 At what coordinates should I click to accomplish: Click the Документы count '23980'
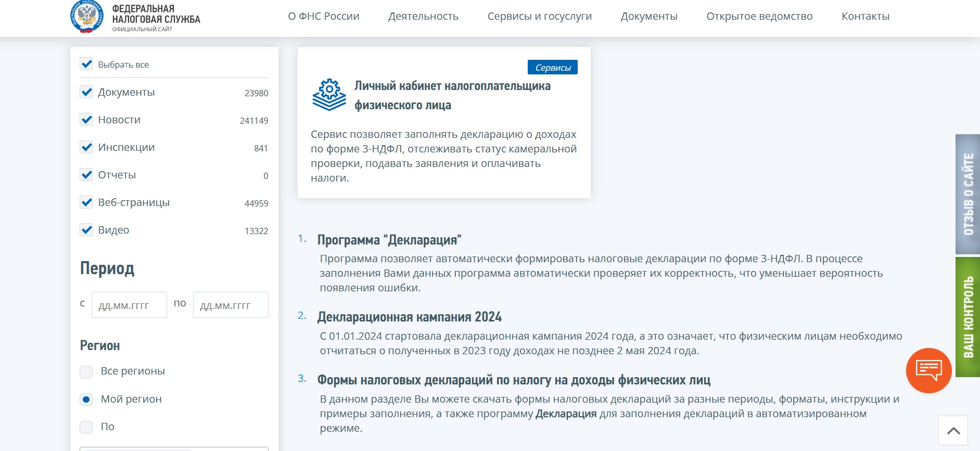[x=257, y=93]
